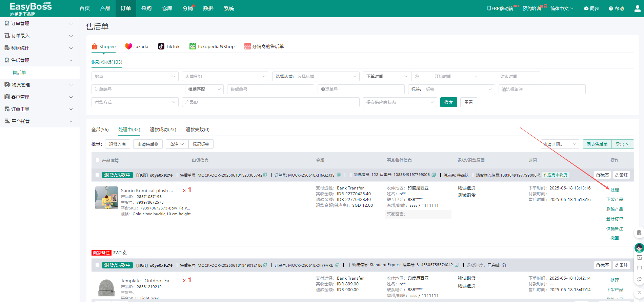Viewport: 644px width, 302px height.
Task: Open 模糊匹配 match mode dropdown
Action: [204, 89]
